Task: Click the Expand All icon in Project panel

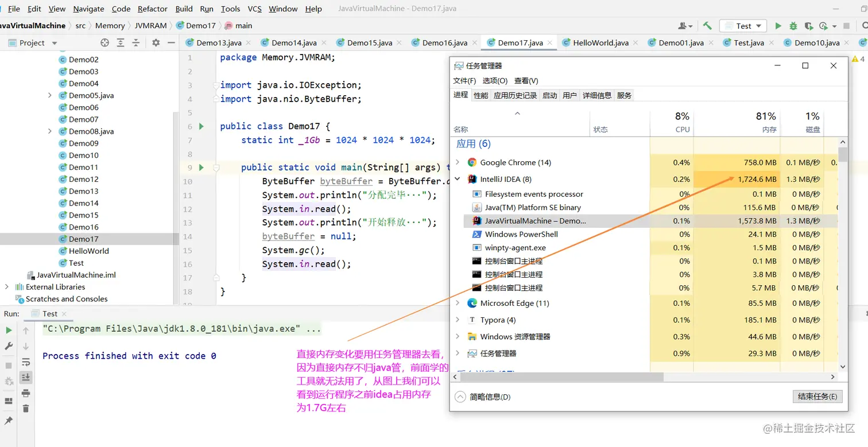Action: click(121, 42)
